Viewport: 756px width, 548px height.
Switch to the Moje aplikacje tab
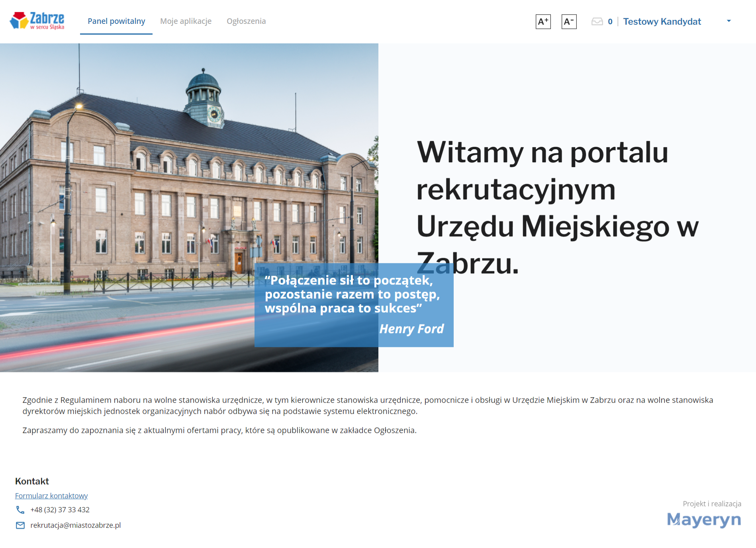tap(186, 21)
